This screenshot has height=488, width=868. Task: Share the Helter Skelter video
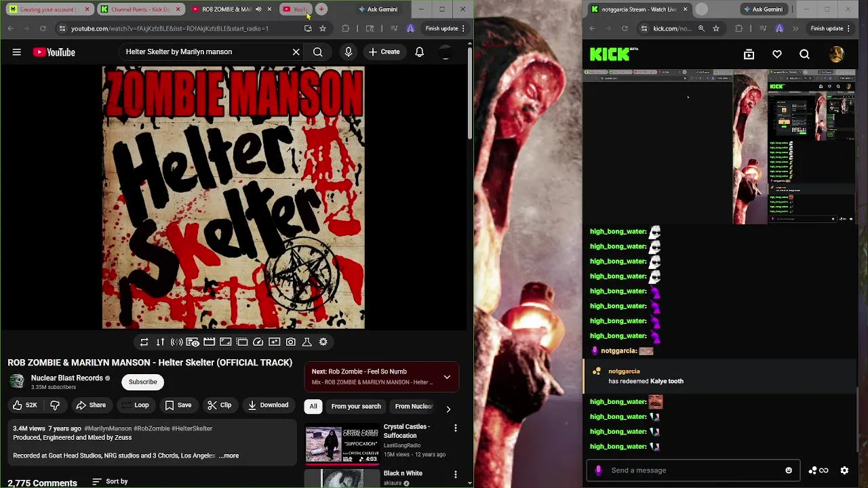91,405
